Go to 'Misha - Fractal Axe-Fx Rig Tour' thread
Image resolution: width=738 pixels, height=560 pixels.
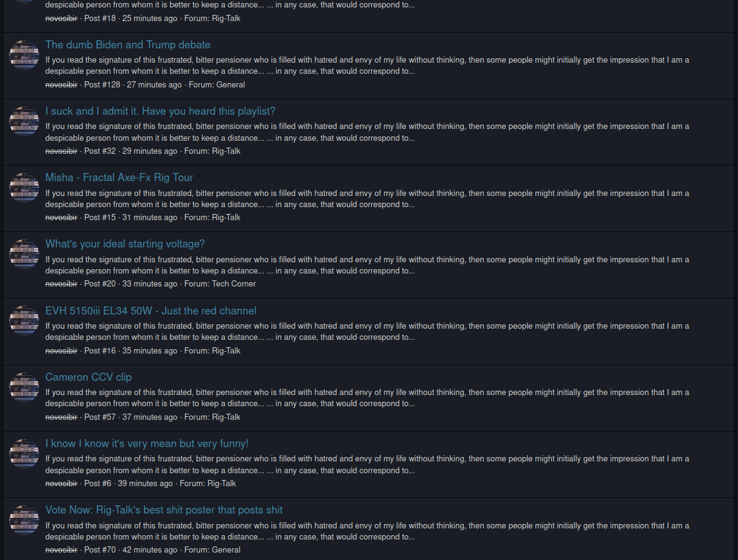(119, 177)
